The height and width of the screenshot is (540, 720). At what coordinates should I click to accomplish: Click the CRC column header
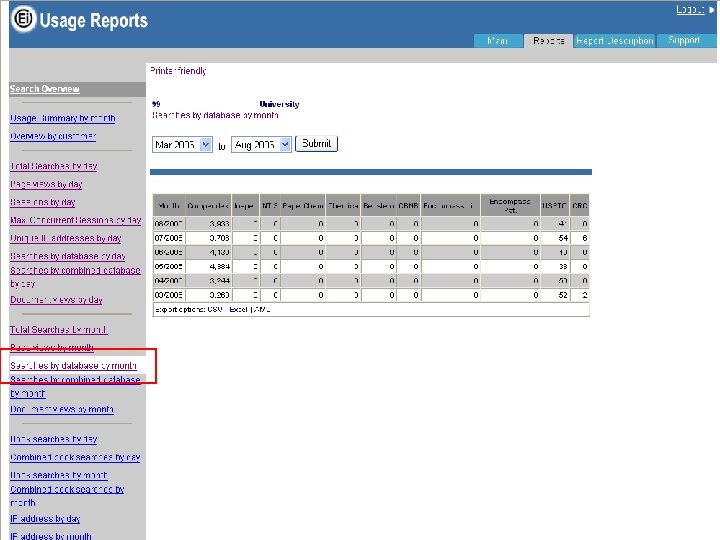[580, 206]
